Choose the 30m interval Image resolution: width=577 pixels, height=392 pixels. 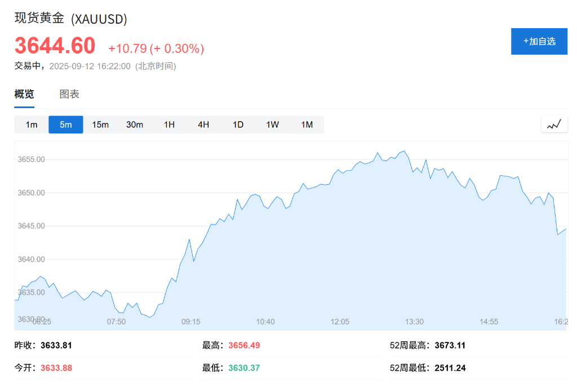pyautogui.click(x=135, y=124)
